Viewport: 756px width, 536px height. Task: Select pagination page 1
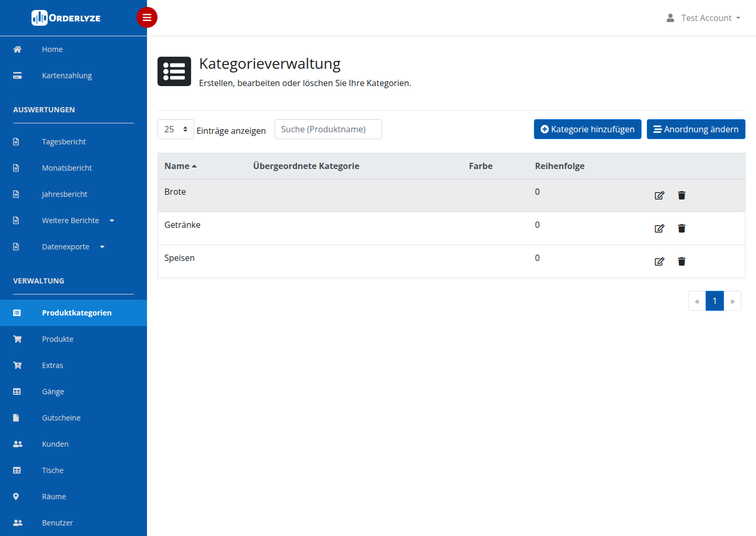(715, 301)
